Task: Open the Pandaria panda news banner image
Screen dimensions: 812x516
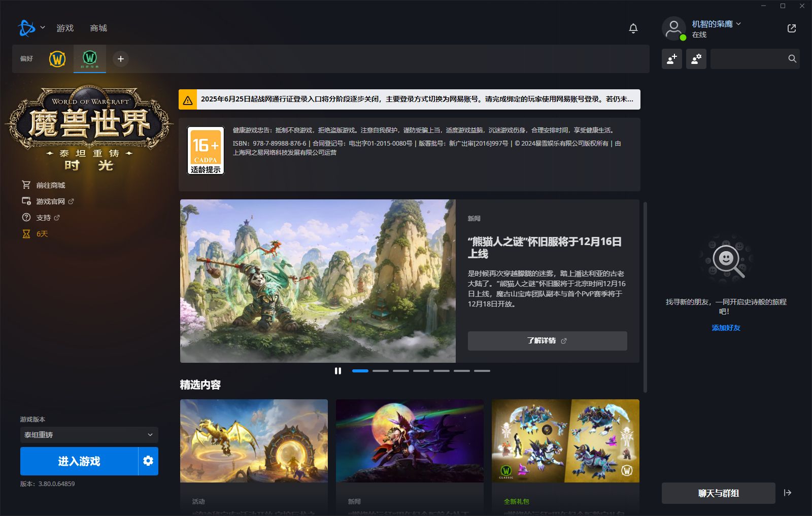Action: pyautogui.click(x=318, y=281)
